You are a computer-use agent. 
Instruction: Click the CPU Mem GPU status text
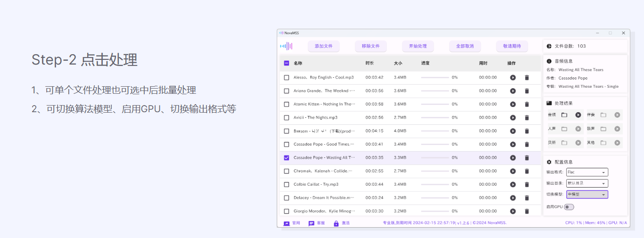(x=596, y=223)
